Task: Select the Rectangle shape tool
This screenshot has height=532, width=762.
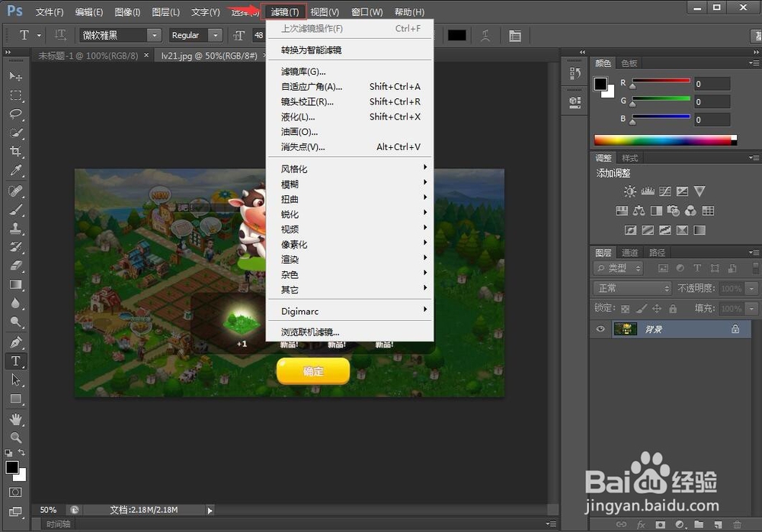Action: [15, 399]
